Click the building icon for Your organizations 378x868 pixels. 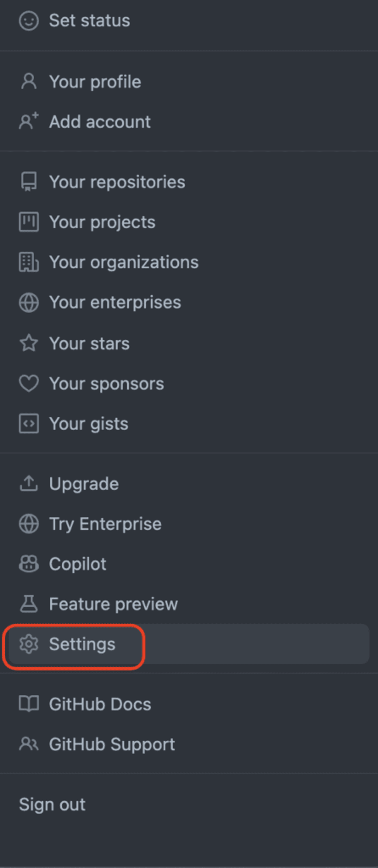pos(29,262)
